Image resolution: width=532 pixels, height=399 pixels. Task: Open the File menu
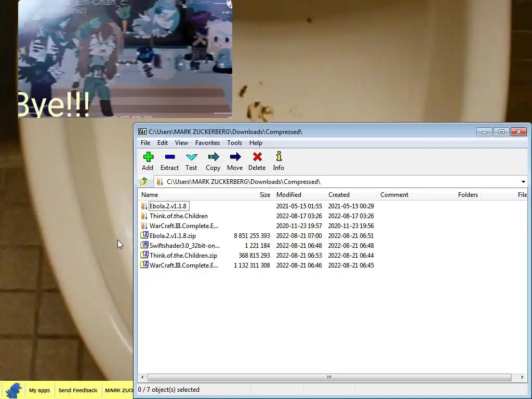coord(145,143)
